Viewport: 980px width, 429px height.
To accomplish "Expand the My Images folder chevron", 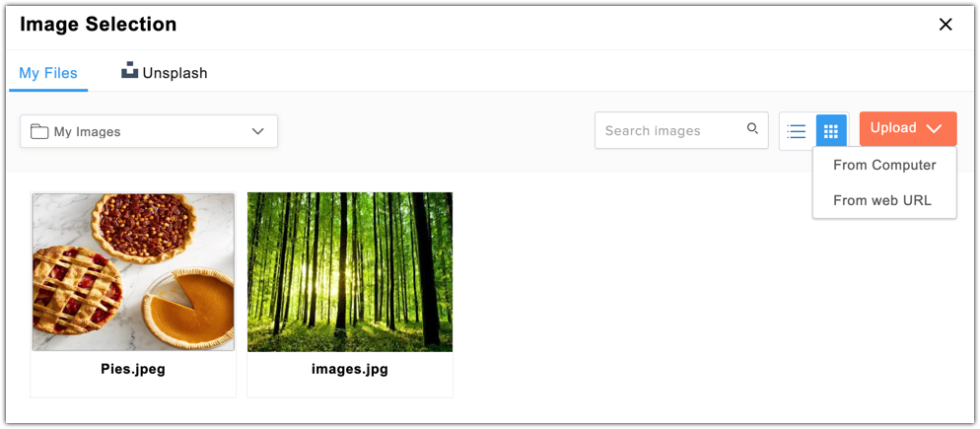I will [257, 131].
